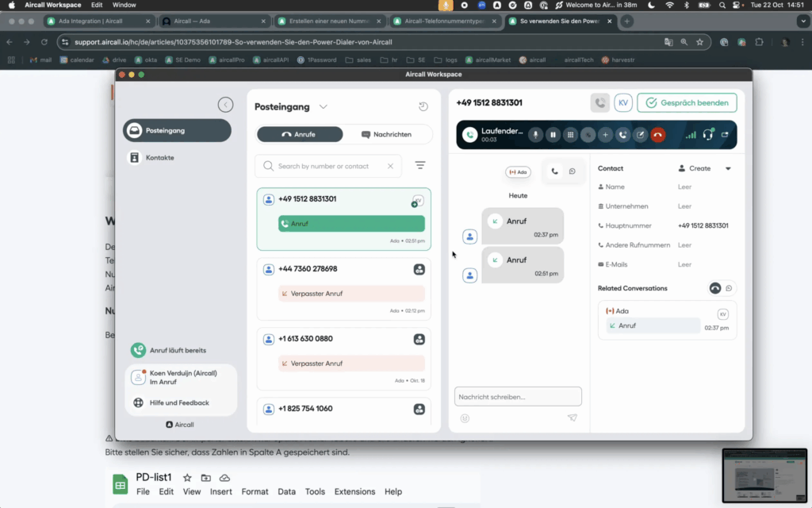
Task: Switch to the Nachrichten tab
Action: 387,134
